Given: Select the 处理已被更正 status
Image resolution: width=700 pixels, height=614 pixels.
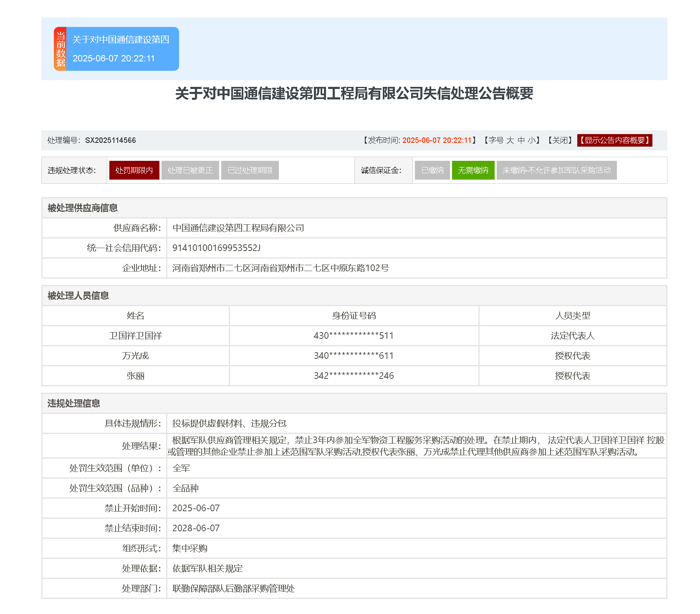Looking at the screenshot, I should click(190, 170).
